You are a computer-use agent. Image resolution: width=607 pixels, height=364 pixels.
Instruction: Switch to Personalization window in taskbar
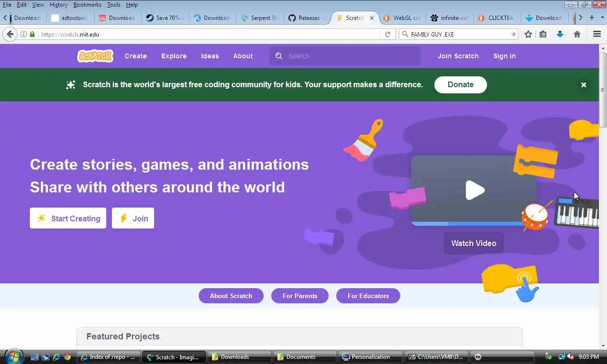point(370,357)
